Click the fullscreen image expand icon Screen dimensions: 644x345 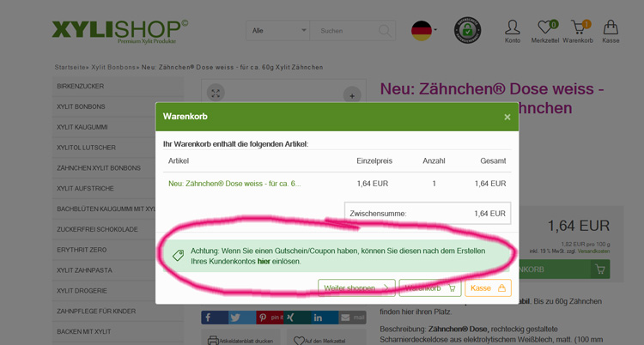[x=216, y=94]
